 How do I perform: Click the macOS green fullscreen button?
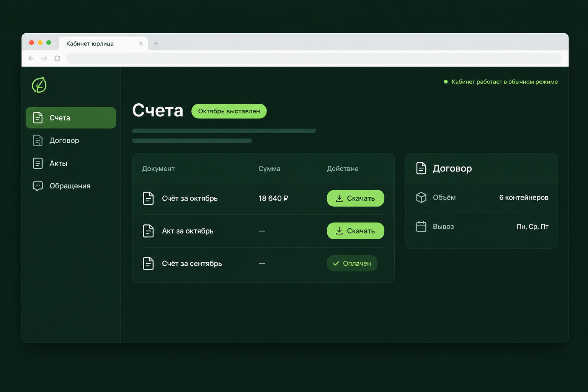(x=49, y=42)
